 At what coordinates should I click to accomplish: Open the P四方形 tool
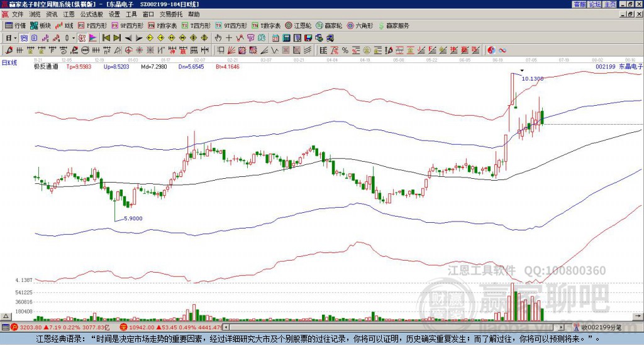92,25
